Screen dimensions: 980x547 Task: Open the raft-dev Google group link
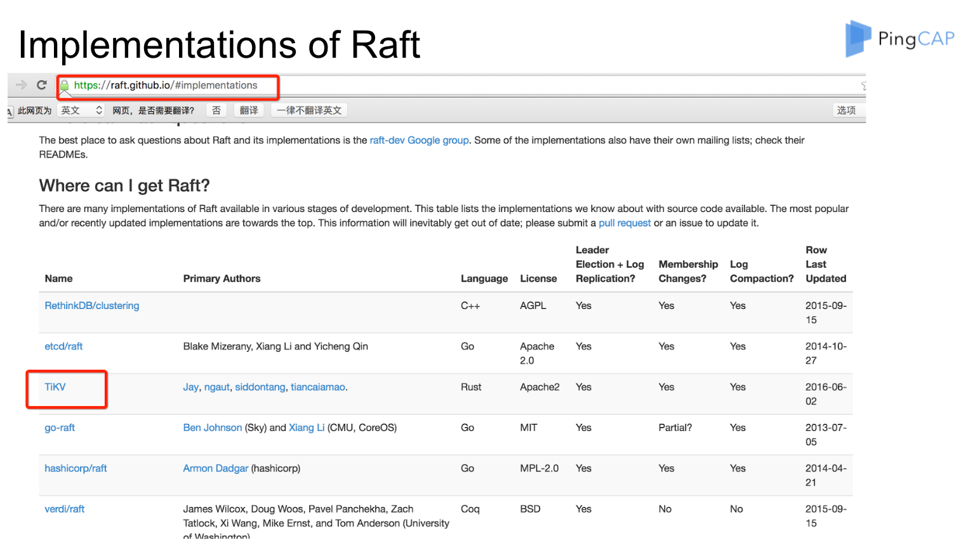pyautogui.click(x=419, y=140)
